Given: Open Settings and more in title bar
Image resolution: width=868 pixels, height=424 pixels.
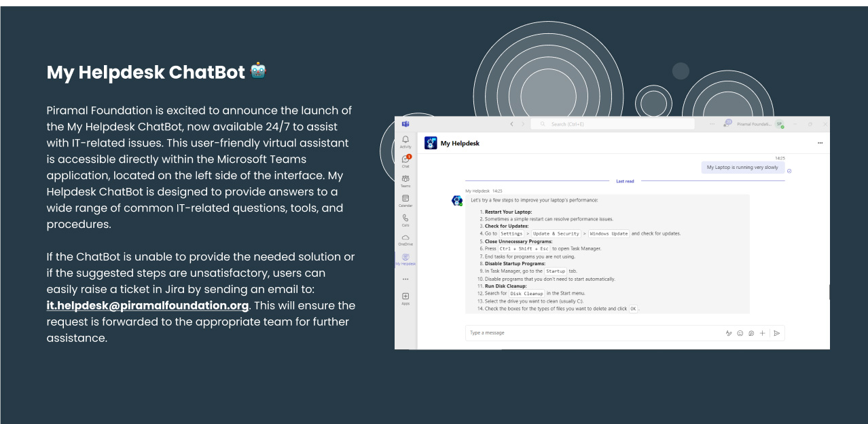Looking at the screenshot, I should coord(712,124).
